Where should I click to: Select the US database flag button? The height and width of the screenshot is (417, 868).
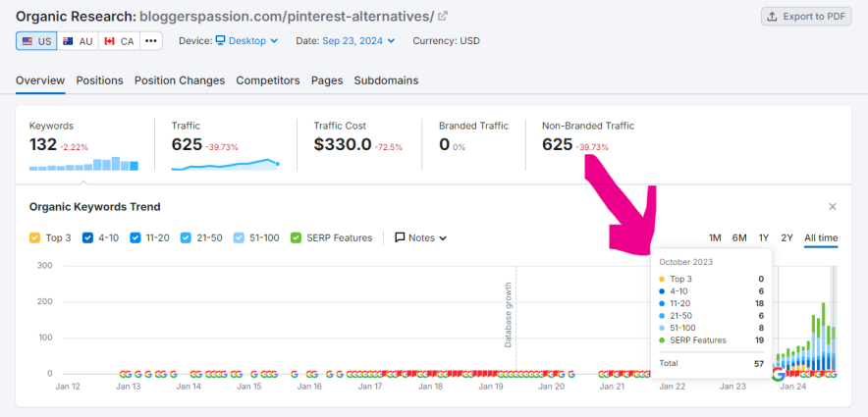point(35,41)
